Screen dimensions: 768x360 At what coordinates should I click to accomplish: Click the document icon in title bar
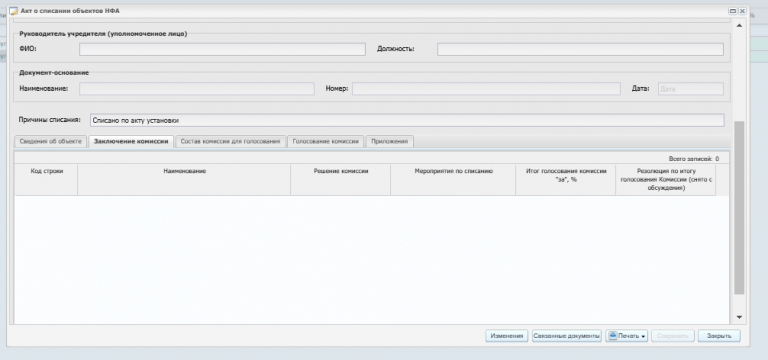[x=14, y=10]
